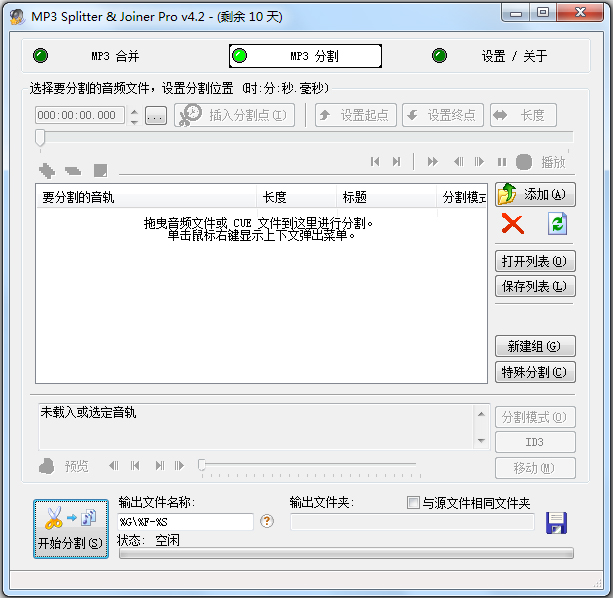Click the square stop icon below slider
Screen dimensions: 613x598
click(x=100, y=170)
